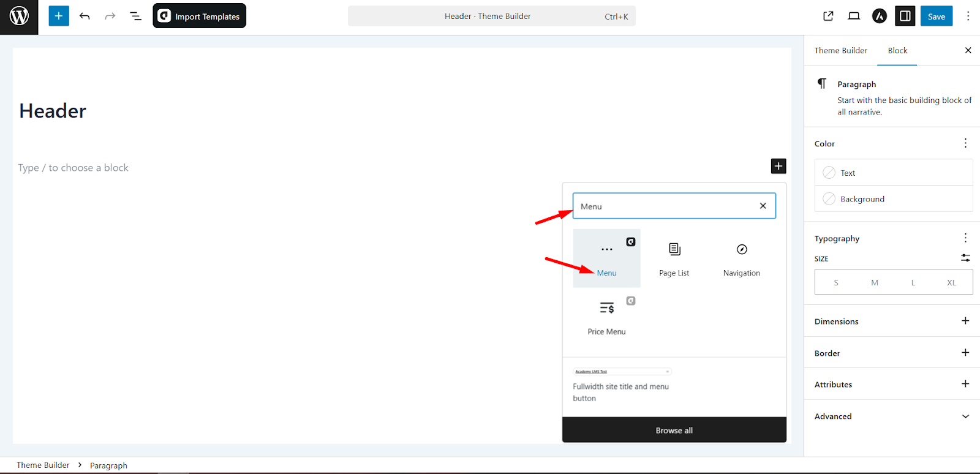This screenshot has height=474, width=980.
Task: Redo the last undone change
Action: 110,17
